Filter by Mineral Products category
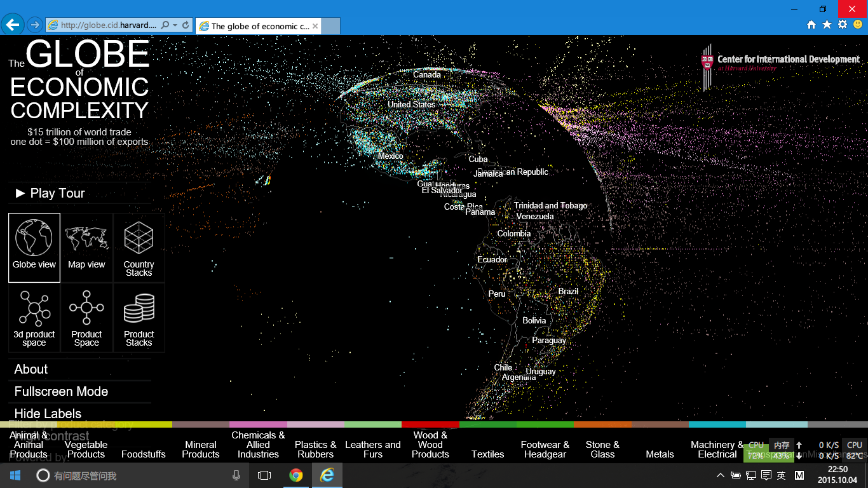868x488 pixels. (201, 449)
